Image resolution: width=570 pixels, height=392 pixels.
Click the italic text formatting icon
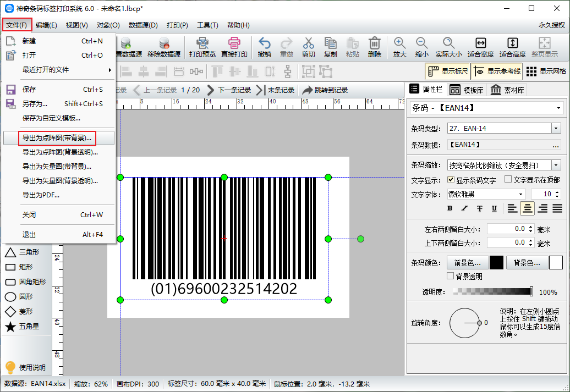point(464,208)
